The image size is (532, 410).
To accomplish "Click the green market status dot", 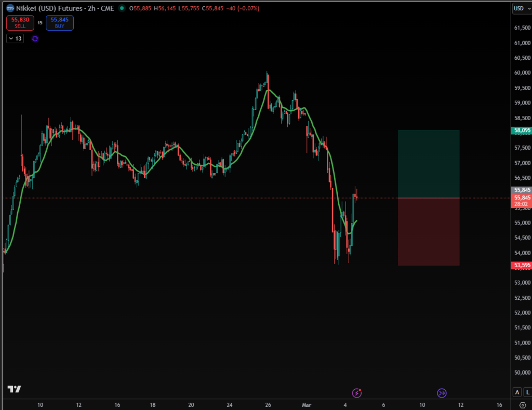I will pos(122,8).
